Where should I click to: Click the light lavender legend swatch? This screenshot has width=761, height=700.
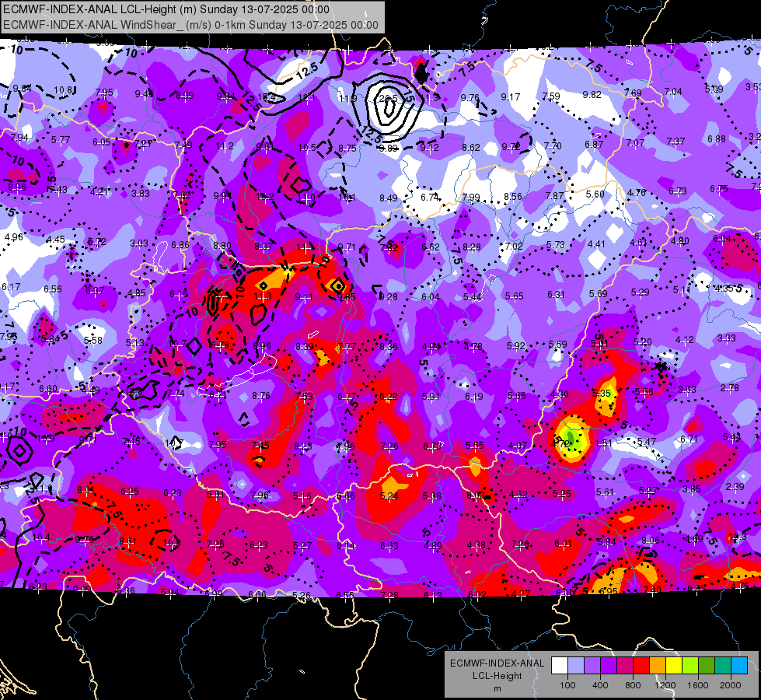(x=576, y=666)
